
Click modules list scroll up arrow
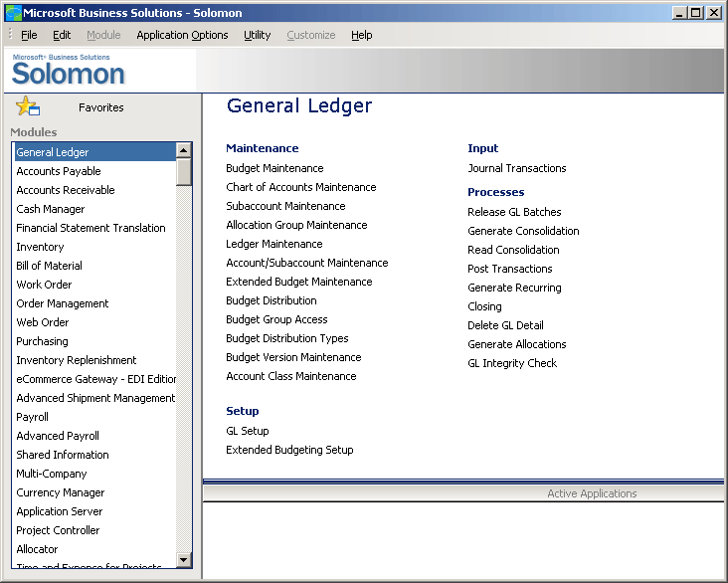(184, 150)
